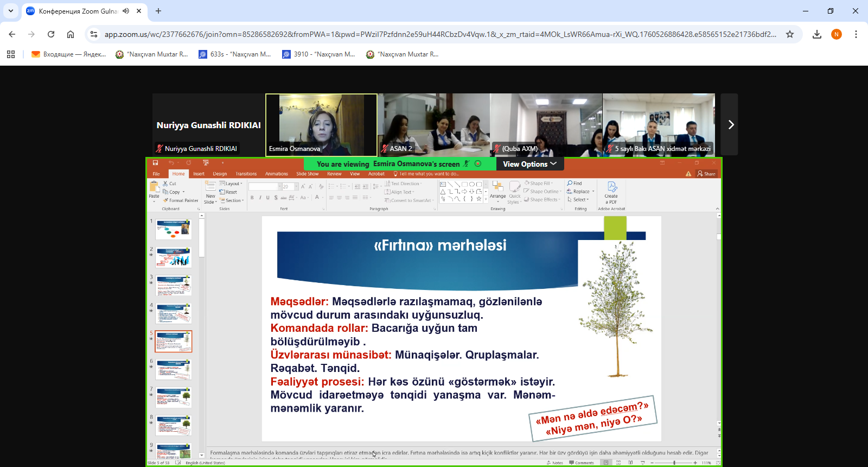868x467 pixels.
Task: Click the zoom slider in PowerPoint status bar
Action: tap(674, 463)
